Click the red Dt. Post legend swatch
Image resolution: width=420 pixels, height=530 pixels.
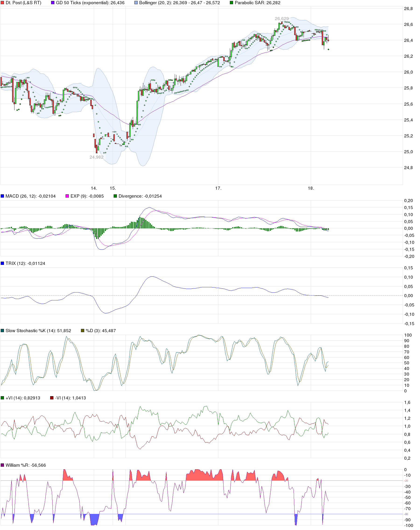pos(3,3)
